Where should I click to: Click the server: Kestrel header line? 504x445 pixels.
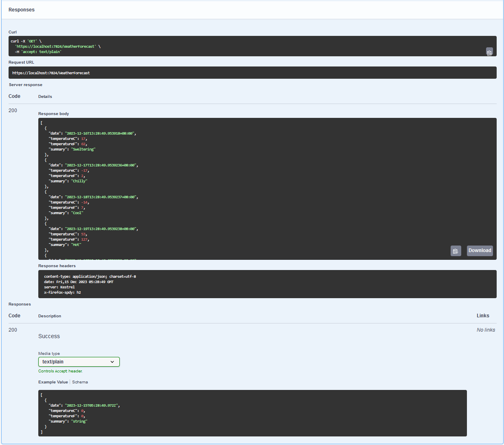(x=59, y=287)
